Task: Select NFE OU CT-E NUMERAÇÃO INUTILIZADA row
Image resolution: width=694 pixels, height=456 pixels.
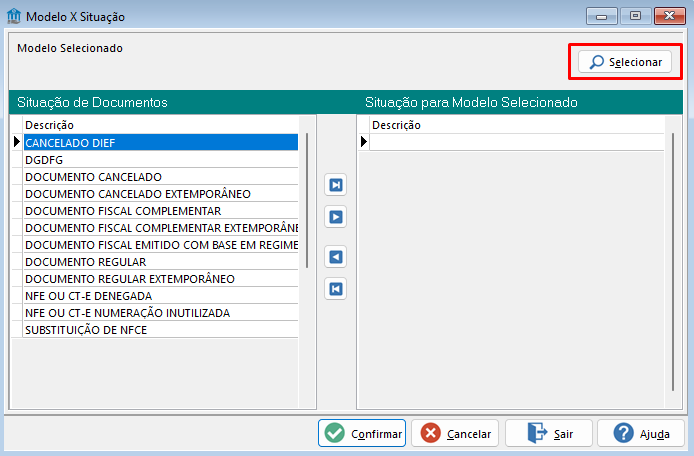Action: pos(161,313)
